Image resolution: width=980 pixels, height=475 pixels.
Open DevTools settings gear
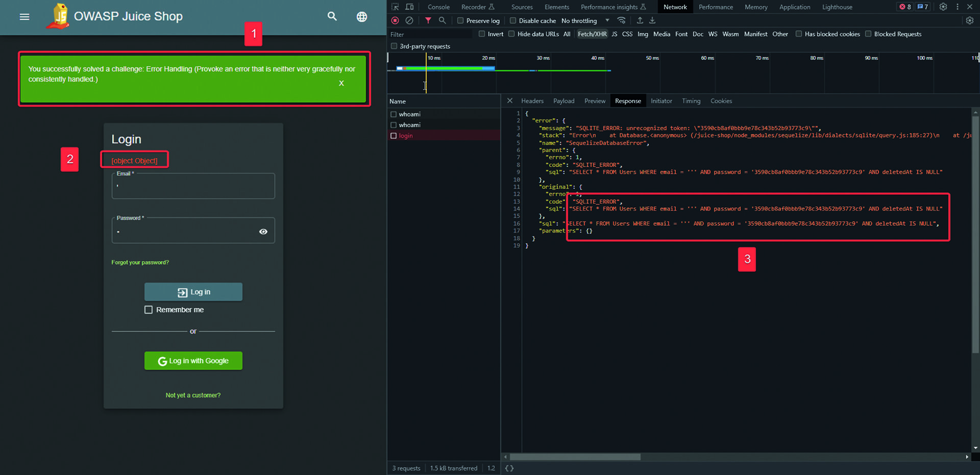coord(943,7)
